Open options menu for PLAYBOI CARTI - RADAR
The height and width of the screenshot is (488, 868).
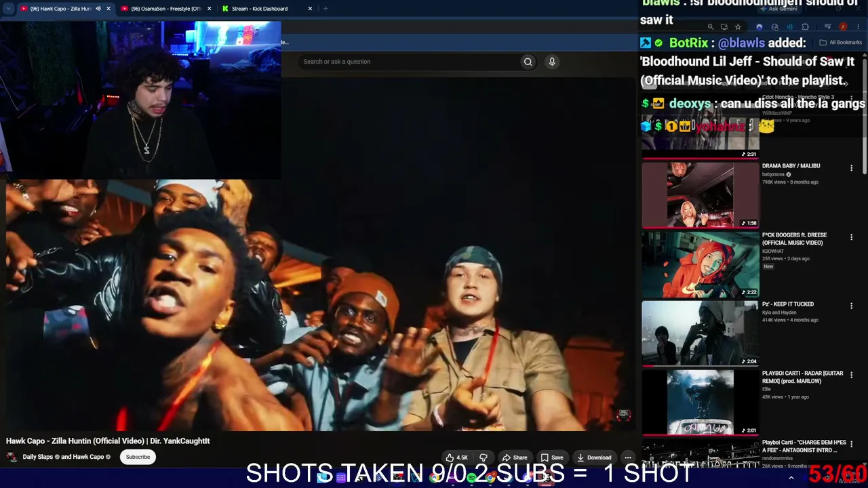852,375
